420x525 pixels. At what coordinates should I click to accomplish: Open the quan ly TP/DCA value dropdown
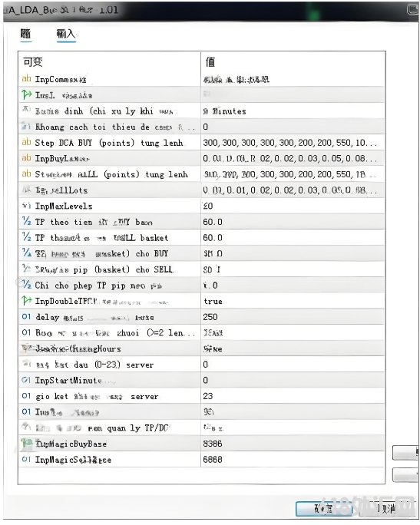point(293,428)
